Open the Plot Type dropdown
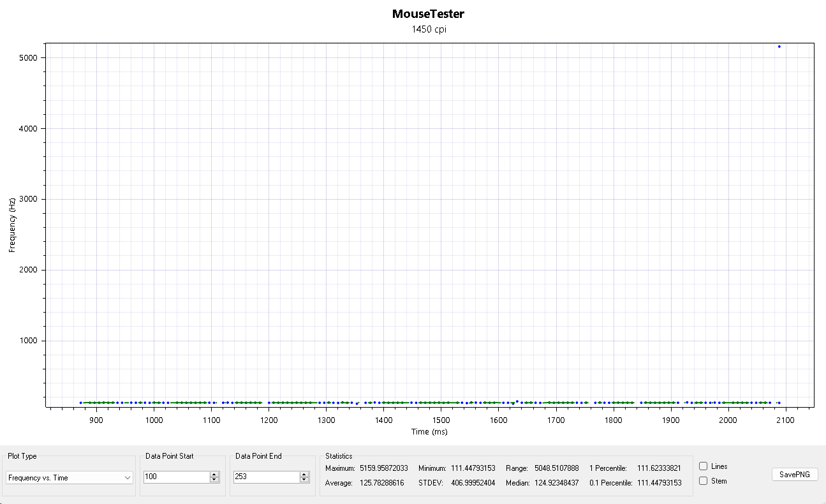 pos(70,477)
